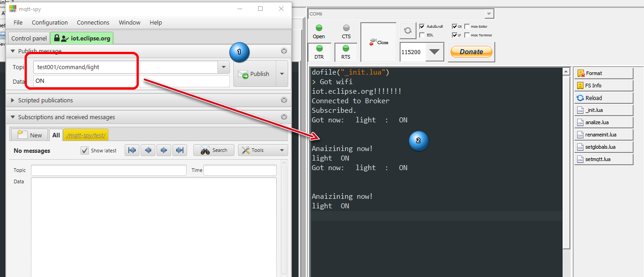Toggle the RTS line button
This screenshot has width=644, height=277.
346,52
